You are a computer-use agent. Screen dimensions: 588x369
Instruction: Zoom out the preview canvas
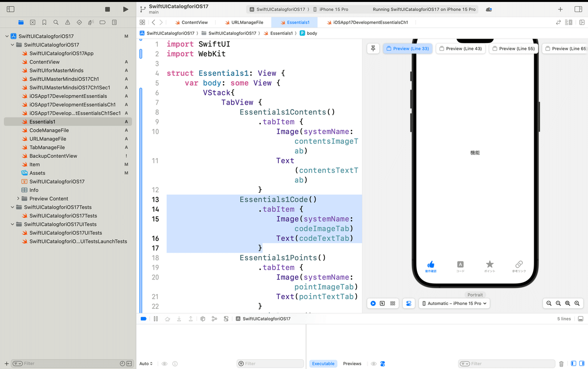549,303
